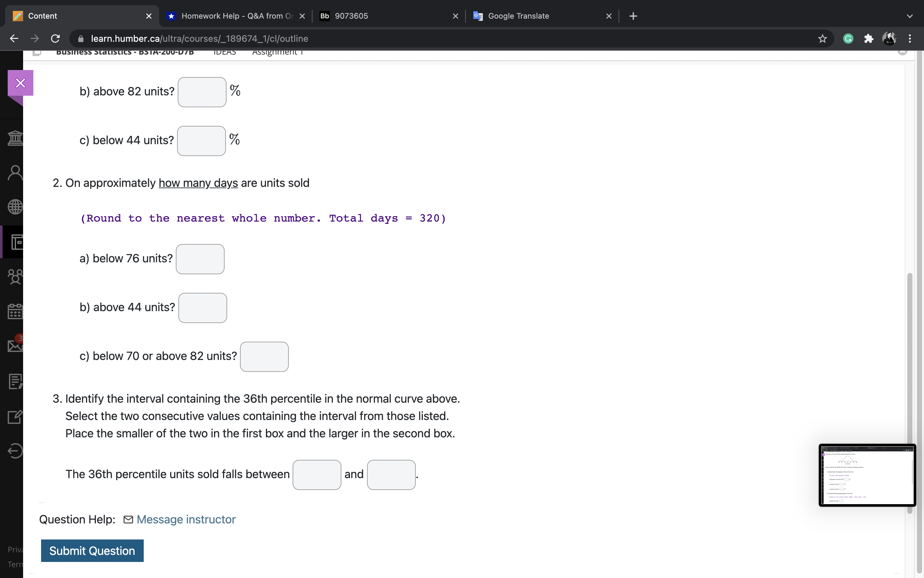Click the above 82 units percent box

[202, 92]
